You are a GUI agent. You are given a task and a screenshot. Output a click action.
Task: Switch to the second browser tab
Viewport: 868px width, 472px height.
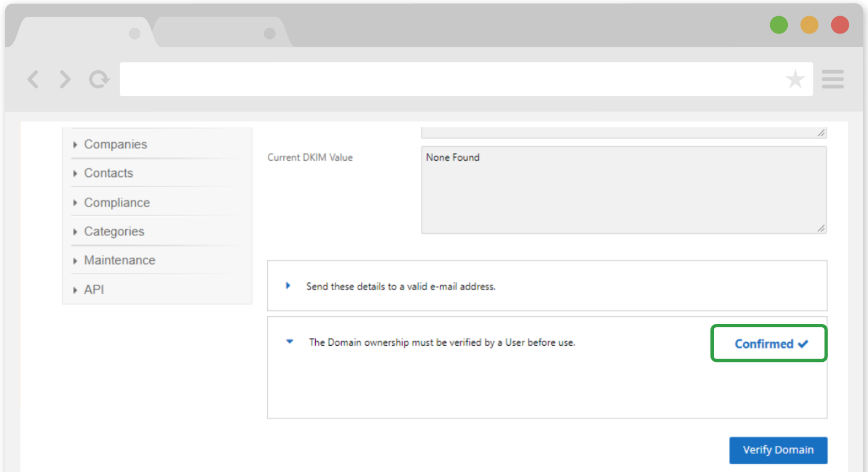223,33
